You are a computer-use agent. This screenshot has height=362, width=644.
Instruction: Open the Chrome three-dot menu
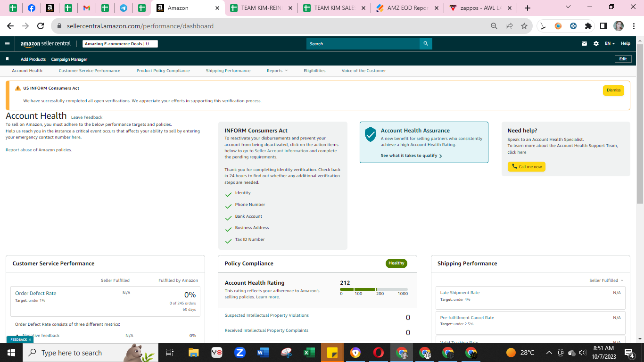pos(633,26)
